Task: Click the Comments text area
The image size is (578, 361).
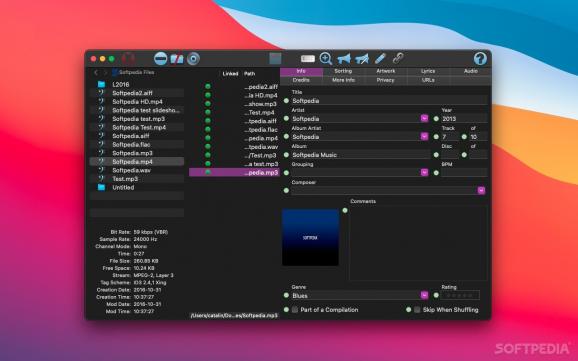Action: tap(418, 243)
